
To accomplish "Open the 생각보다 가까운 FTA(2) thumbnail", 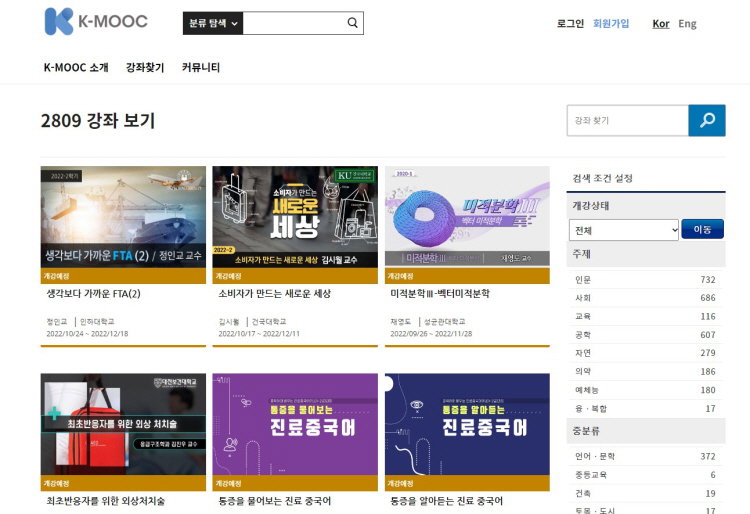I will click(123, 217).
